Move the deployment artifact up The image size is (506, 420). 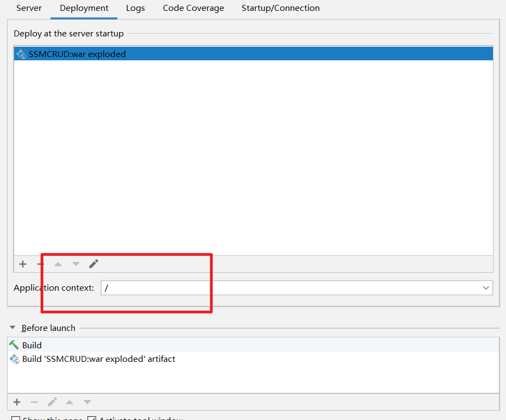[x=58, y=264]
